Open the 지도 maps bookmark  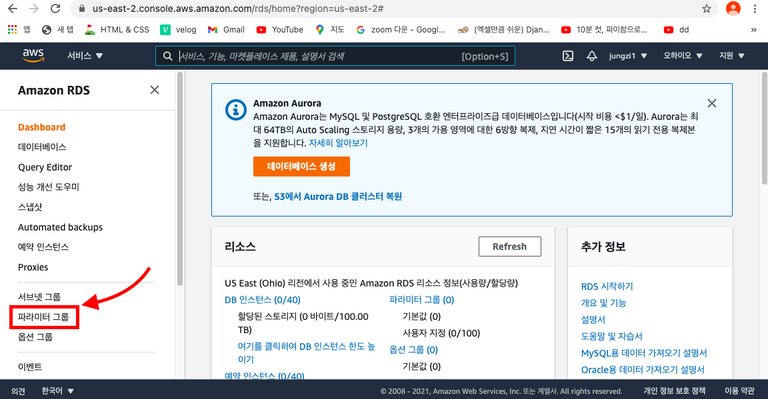click(330, 29)
